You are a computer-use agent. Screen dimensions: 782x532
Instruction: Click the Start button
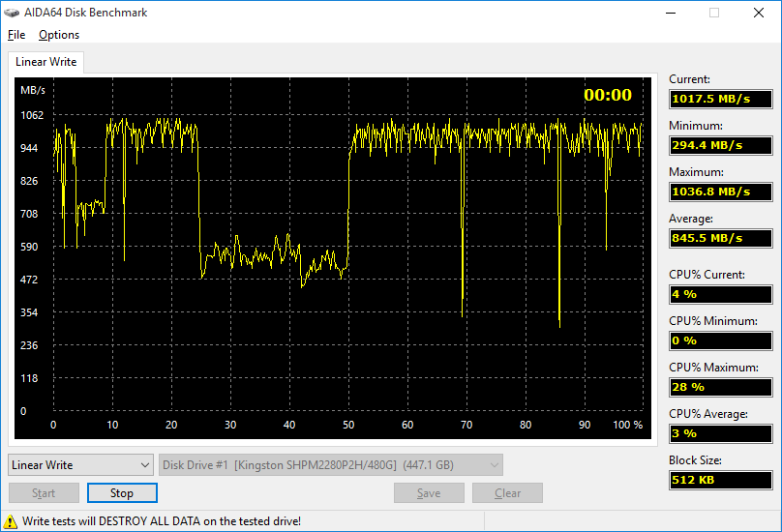(44, 493)
